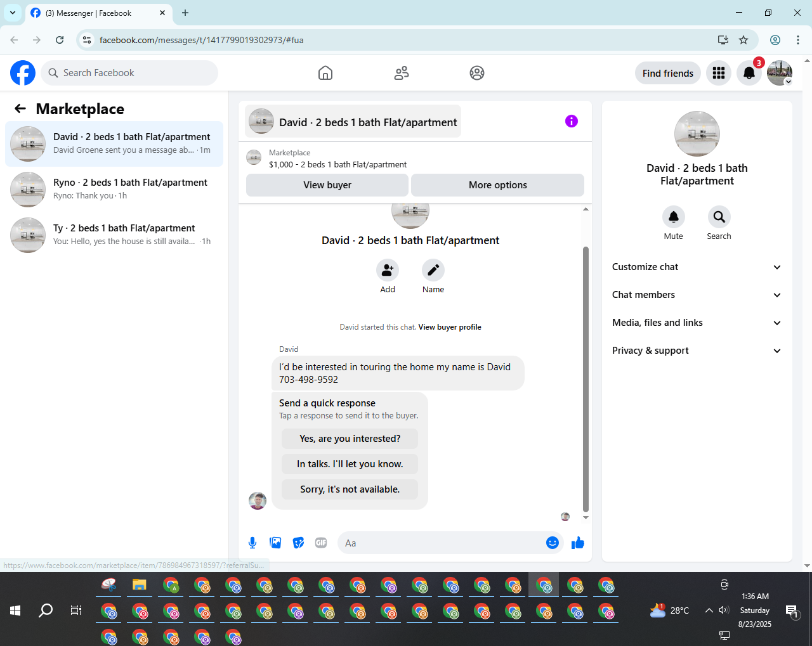The image size is (812, 646).
Task: Open the Chrome tab search dropdown
Action: pyautogui.click(x=13, y=13)
